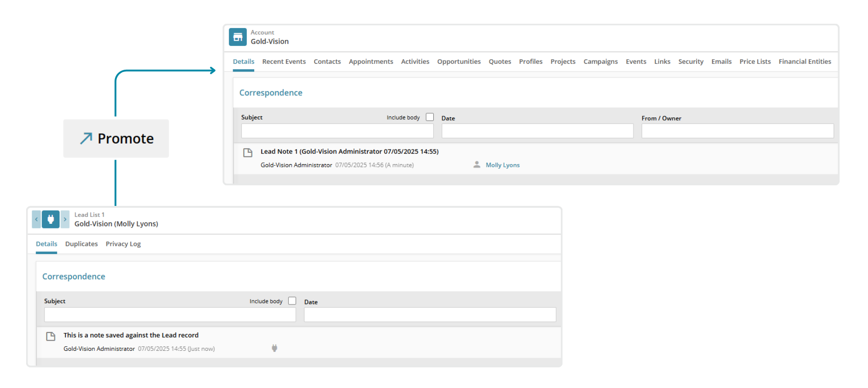Viewport: 868px width, 388px height.
Task: Tick Include body checkbox in Lead Correspondence
Action: (x=292, y=301)
